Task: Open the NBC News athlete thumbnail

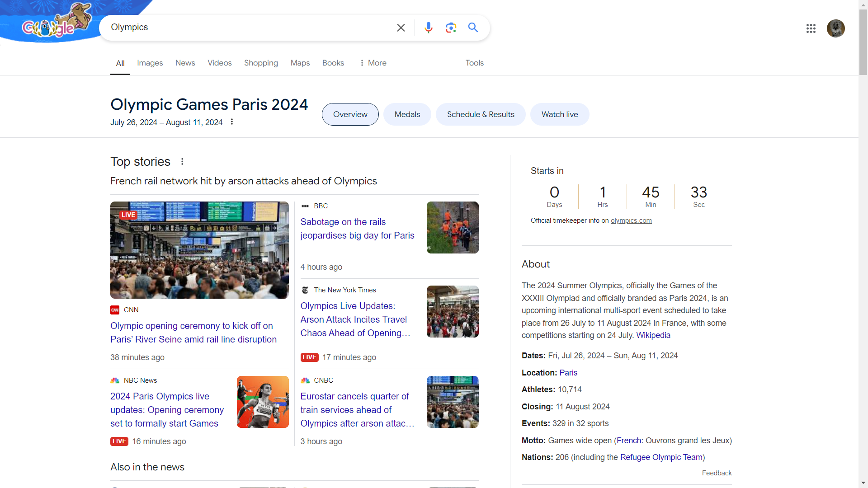Action: tap(263, 402)
